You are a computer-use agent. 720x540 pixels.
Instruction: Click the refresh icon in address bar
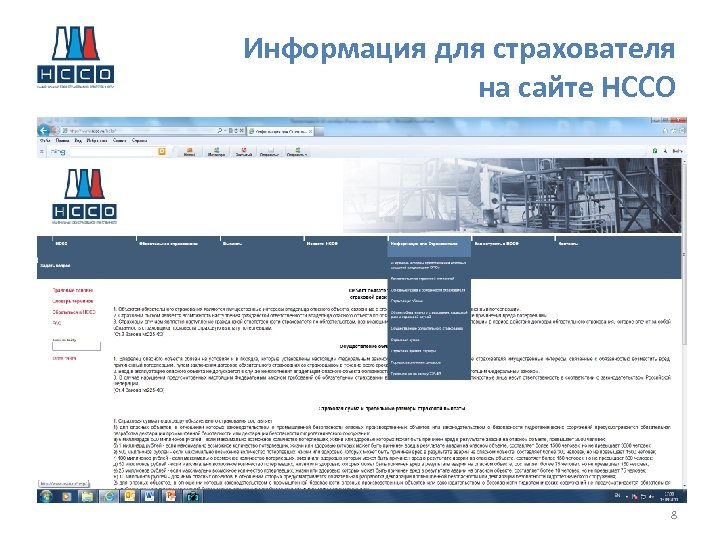236,131
